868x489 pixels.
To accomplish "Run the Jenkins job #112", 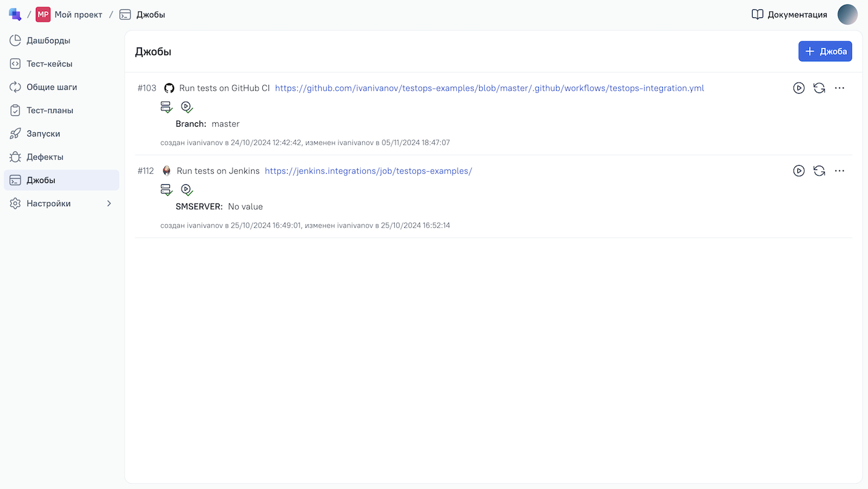I will [x=799, y=171].
